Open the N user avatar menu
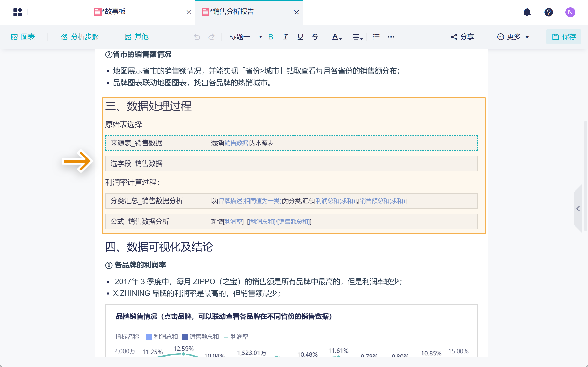Screen dimensions: 588x367 [570, 12]
